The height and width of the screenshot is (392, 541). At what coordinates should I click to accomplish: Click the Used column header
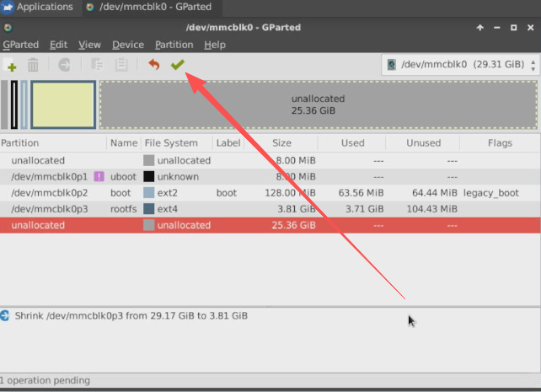pyautogui.click(x=352, y=142)
